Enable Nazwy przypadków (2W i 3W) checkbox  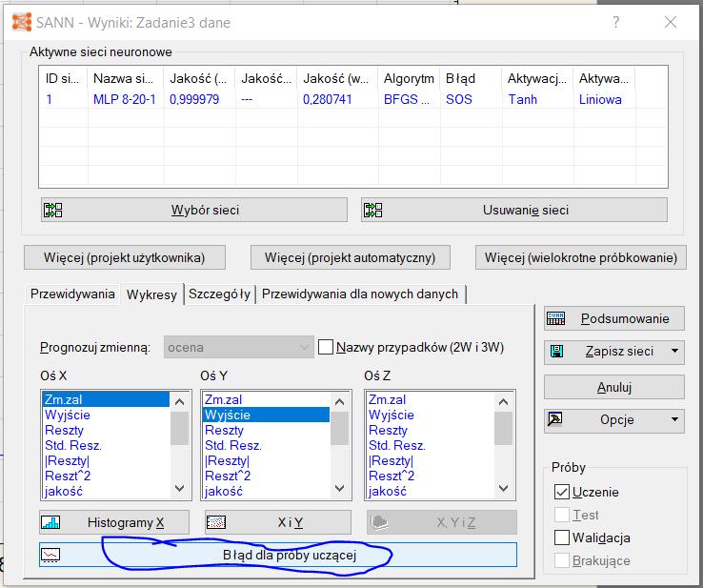(326, 347)
